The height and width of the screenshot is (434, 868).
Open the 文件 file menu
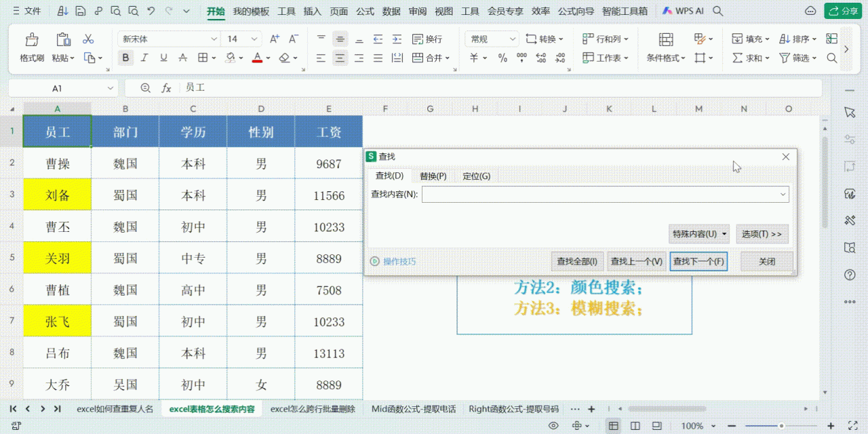pyautogui.click(x=26, y=11)
